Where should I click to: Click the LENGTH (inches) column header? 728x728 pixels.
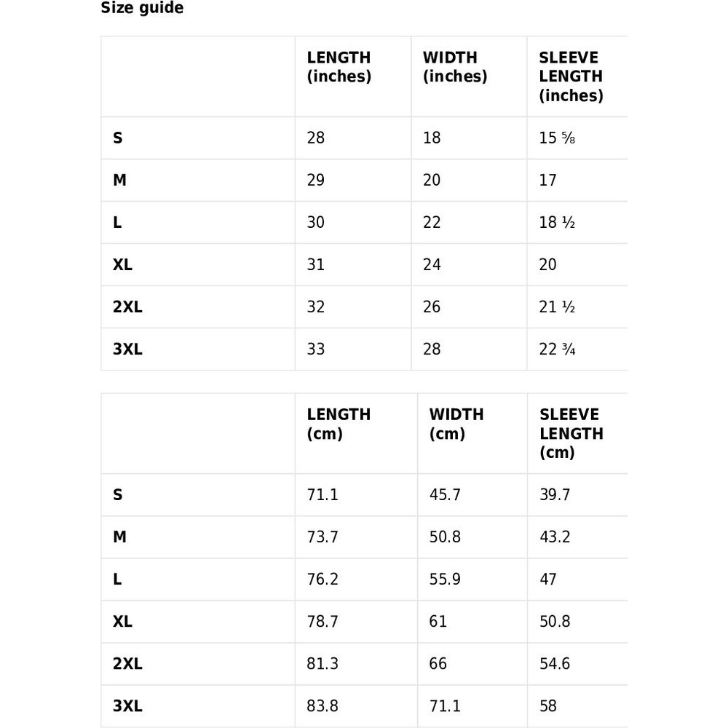[x=339, y=67]
